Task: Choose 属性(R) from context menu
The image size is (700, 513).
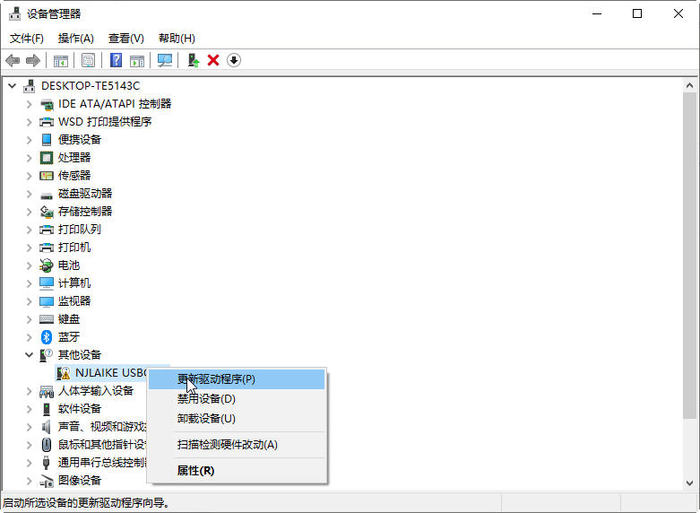Action: pyautogui.click(x=237, y=471)
